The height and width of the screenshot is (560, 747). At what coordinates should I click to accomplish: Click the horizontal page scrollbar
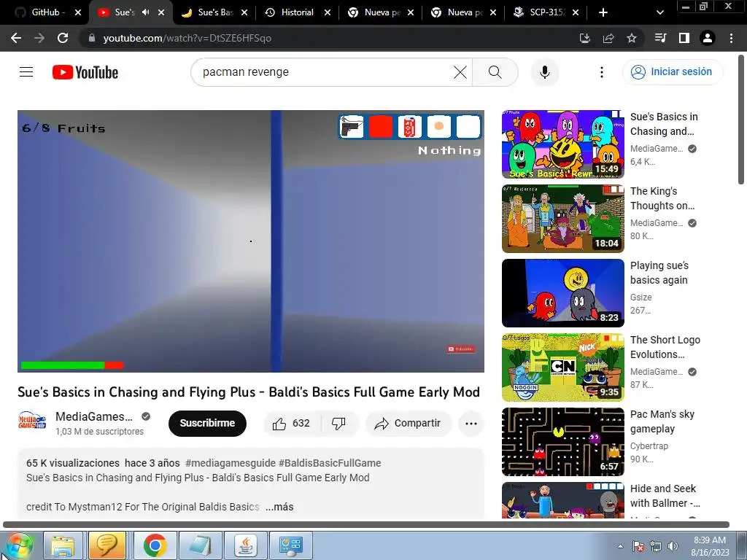point(366,524)
